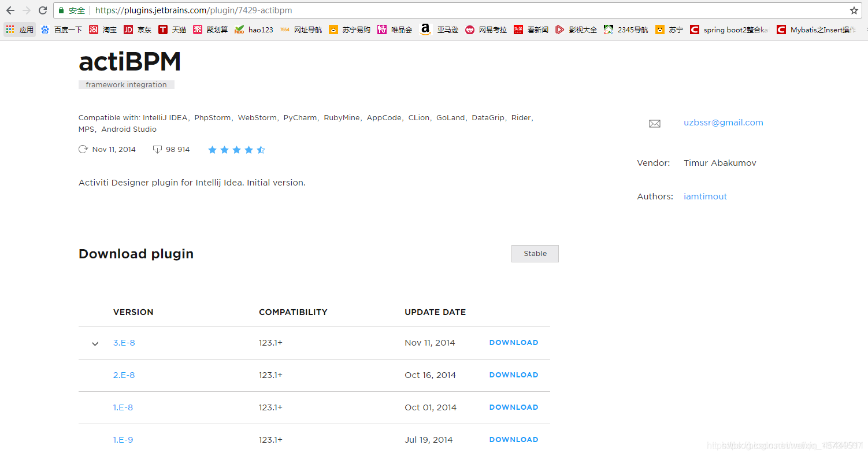Click the Oct 01, 2014 date cell

[431, 407]
